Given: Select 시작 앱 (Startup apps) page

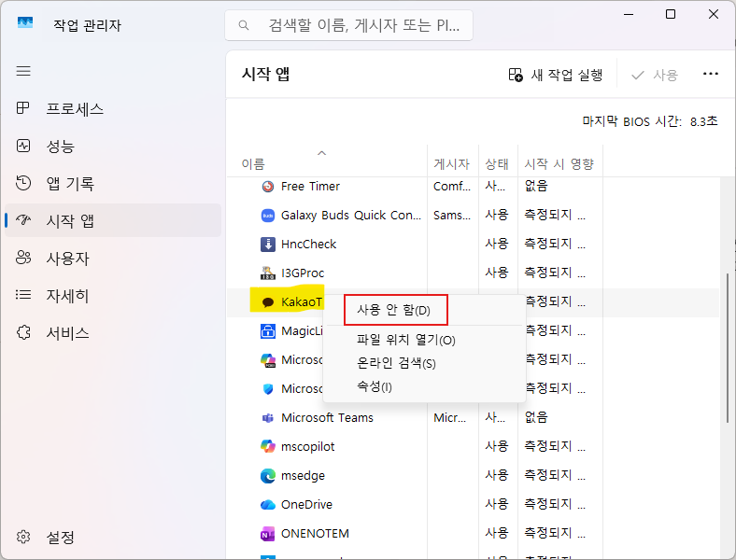Looking at the screenshot, I should point(113,220).
